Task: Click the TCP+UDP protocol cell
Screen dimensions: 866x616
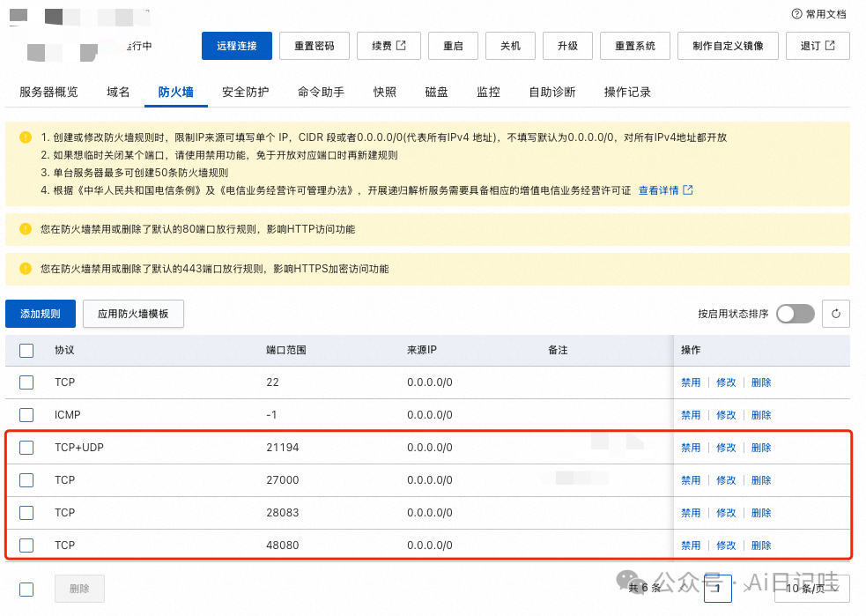Action: pos(79,448)
